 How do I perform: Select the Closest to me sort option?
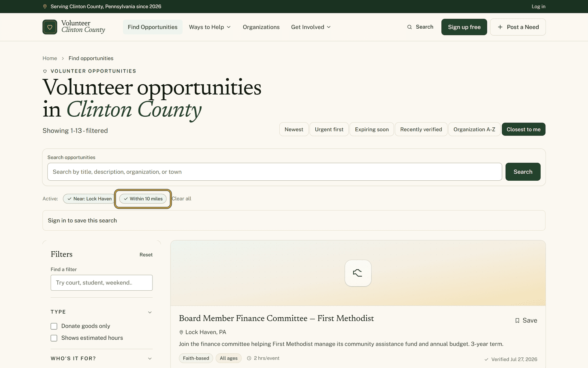click(524, 129)
